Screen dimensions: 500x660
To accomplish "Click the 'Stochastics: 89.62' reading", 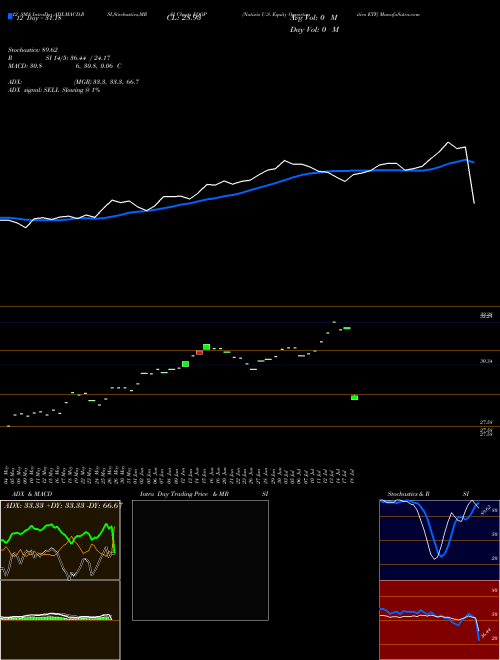I will 32,50.
